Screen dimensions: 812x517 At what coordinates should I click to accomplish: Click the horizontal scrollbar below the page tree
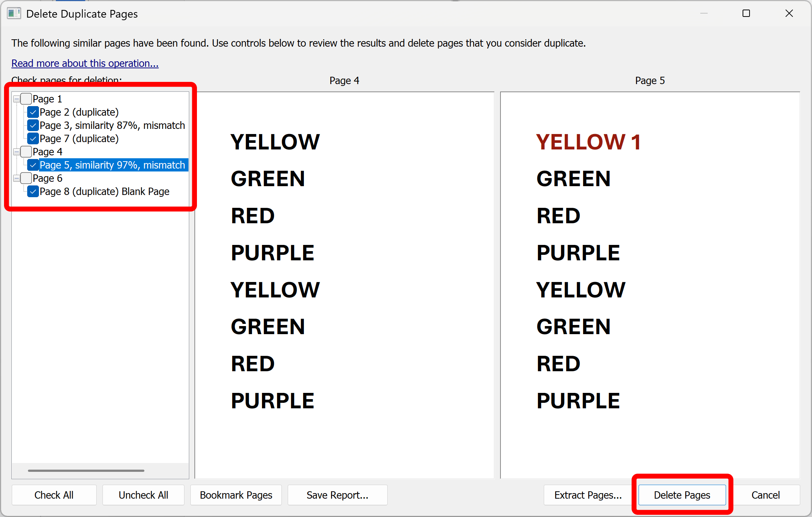pyautogui.click(x=86, y=470)
